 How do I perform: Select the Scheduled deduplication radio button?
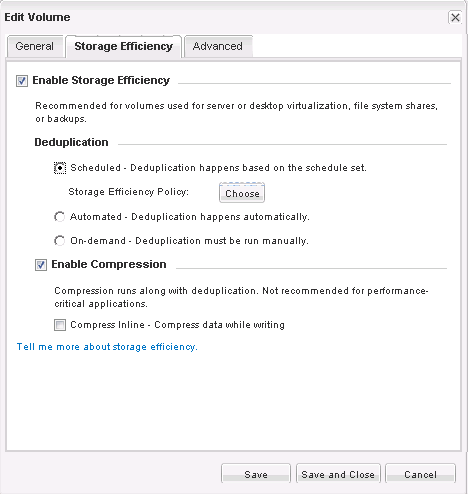point(60,168)
